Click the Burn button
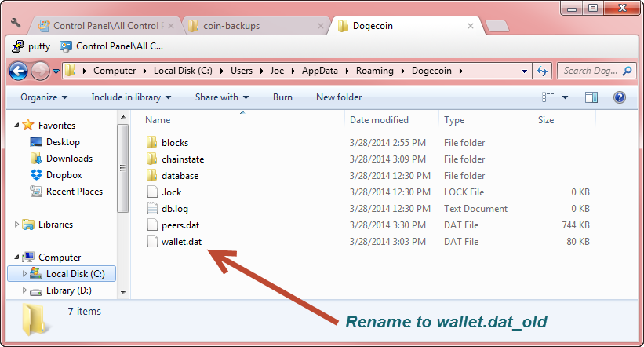The width and height of the screenshot is (644, 347). tap(282, 97)
